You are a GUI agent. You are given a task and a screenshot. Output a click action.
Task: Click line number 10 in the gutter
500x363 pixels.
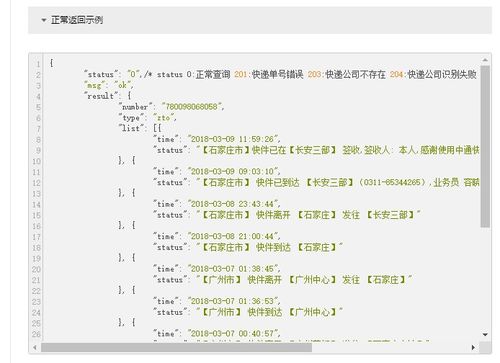click(36, 161)
